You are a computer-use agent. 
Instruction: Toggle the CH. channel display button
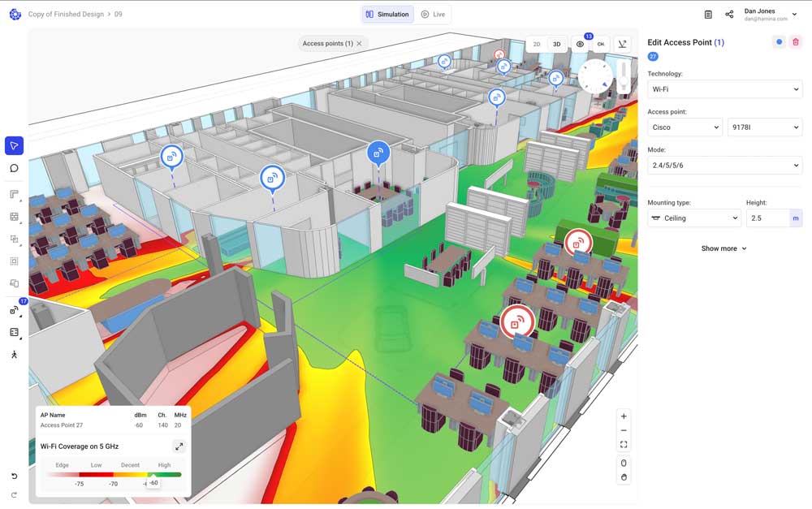(601, 44)
